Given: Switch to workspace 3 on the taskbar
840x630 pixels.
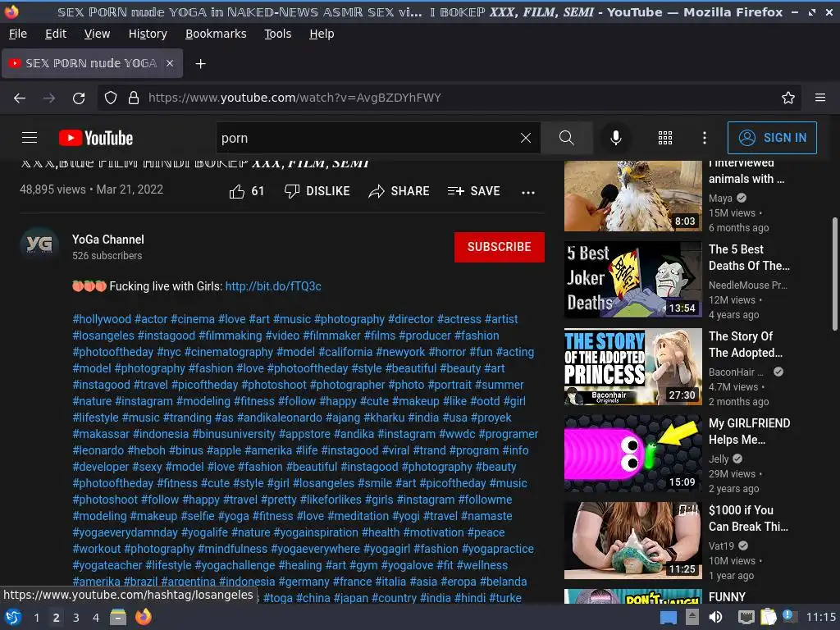Looking at the screenshot, I should [x=76, y=618].
